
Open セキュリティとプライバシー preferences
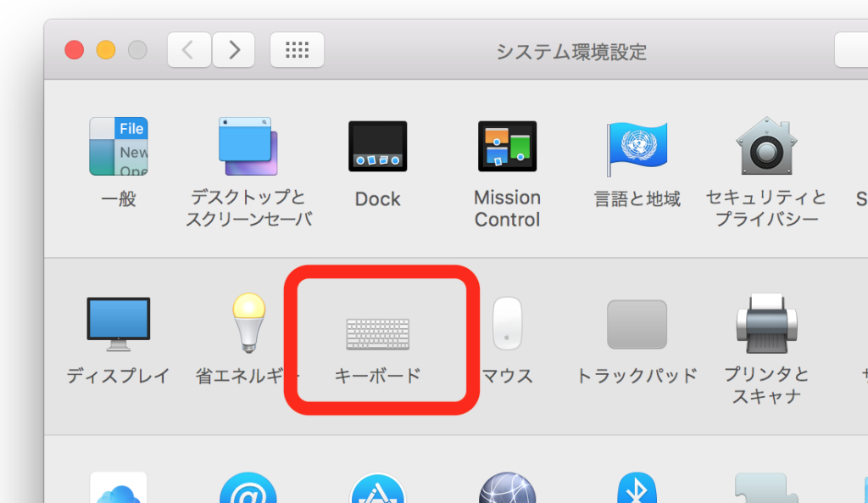pyautogui.click(x=766, y=146)
